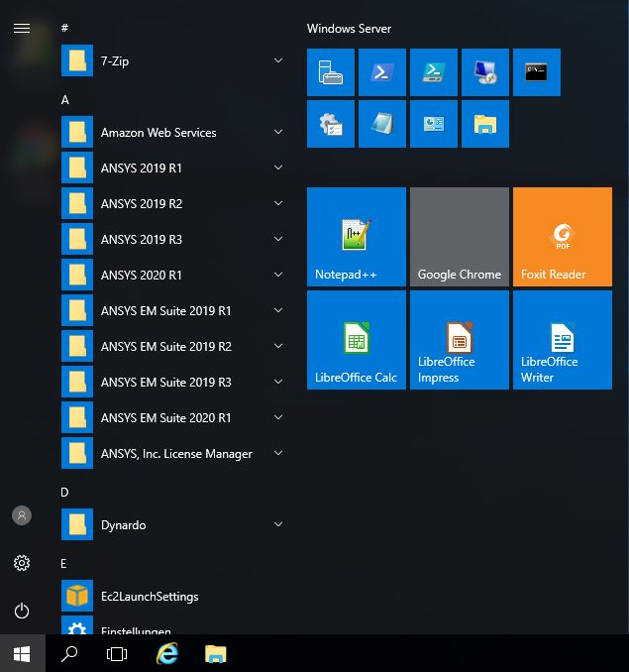Launch the Command Prompt tile
The width and height of the screenshot is (629, 672).
tap(537, 72)
